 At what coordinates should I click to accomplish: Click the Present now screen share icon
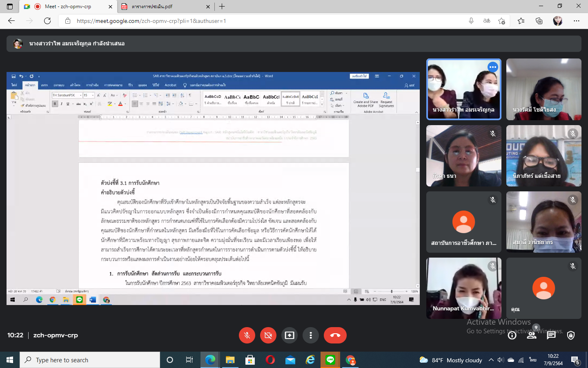(290, 335)
